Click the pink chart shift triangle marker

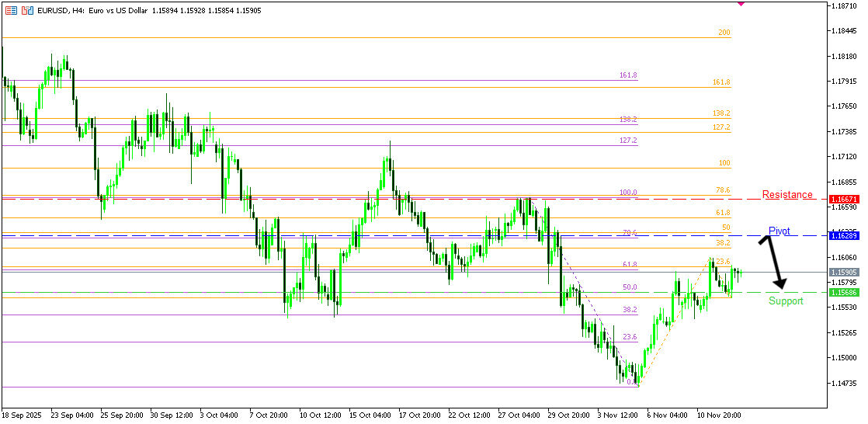[x=741, y=4]
